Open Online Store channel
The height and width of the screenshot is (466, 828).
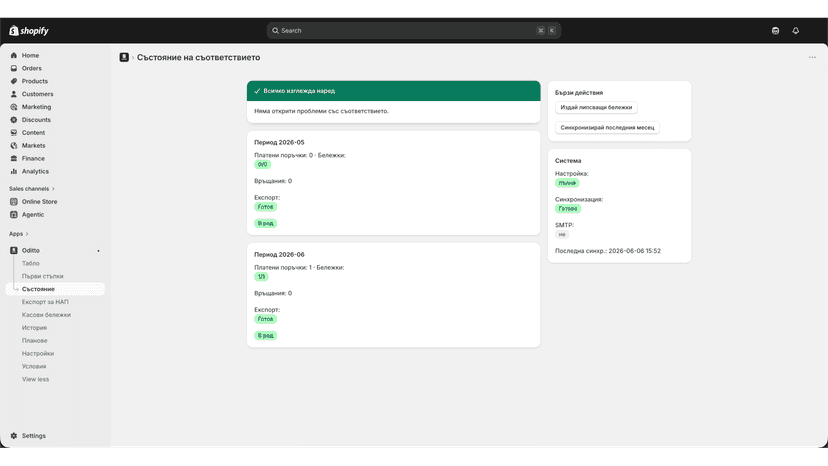(39, 202)
